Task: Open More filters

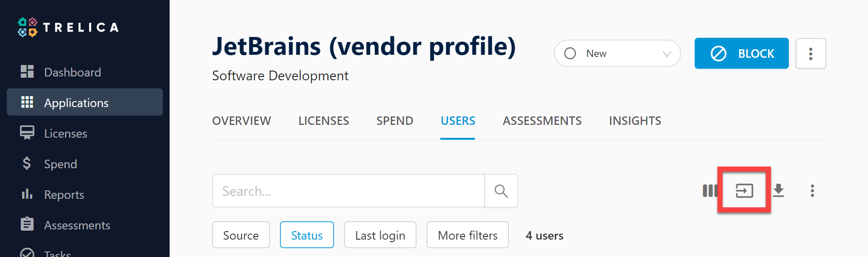Action: pos(467,235)
